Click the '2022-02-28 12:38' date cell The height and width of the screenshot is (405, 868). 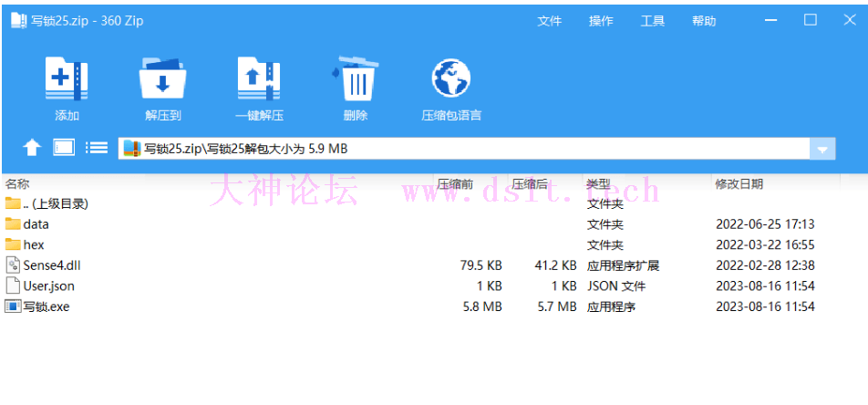(x=766, y=265)
